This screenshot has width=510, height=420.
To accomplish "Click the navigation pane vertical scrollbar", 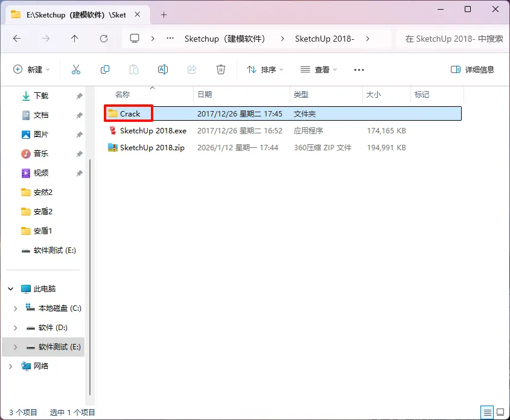I will point(90,276).
